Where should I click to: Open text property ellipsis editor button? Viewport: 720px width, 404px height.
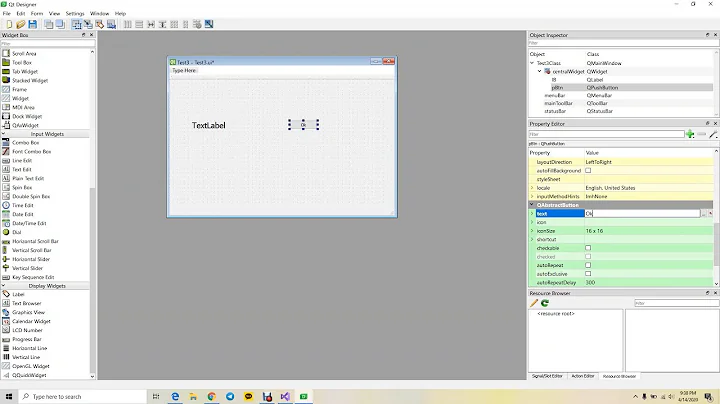703,213
